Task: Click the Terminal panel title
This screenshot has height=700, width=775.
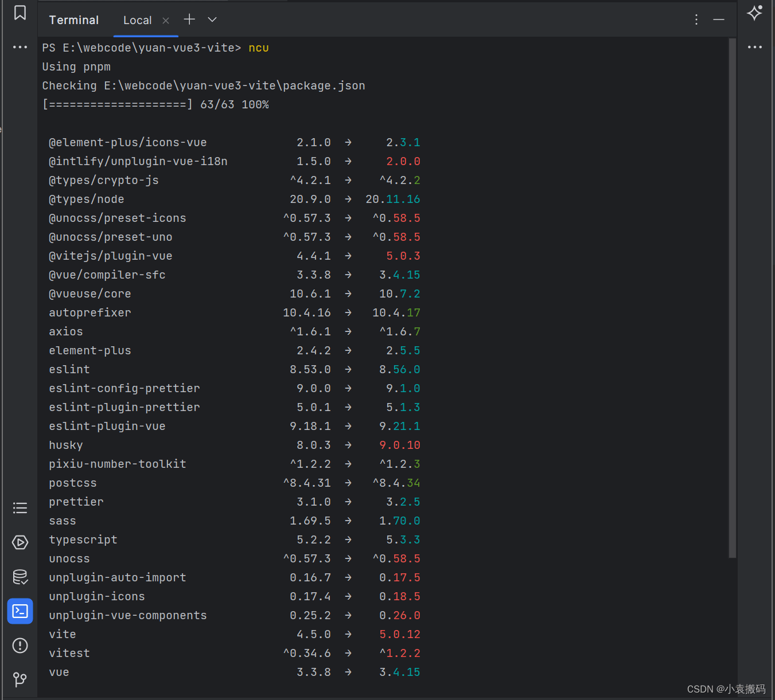Action: click(74, 20)
